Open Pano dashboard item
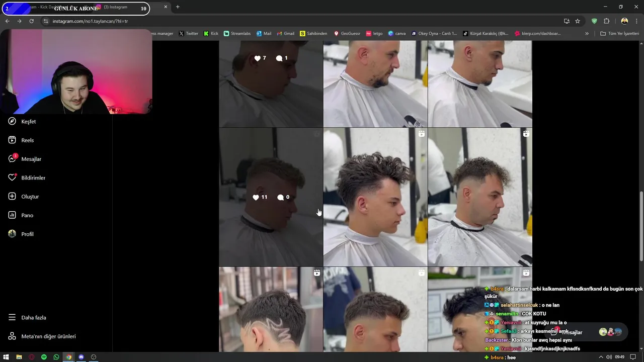The height and width of the screenshot is (362, 644). click(21, 215)
